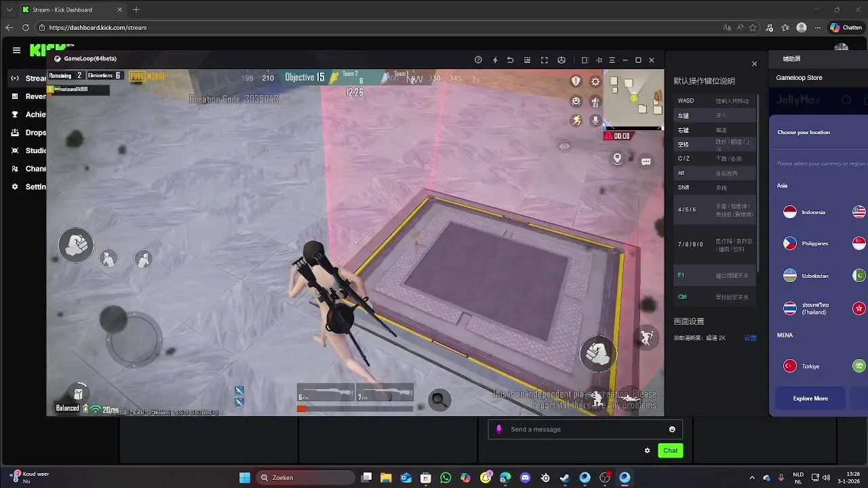Click the back arrow icon in GameLoop titlebar
Image resolution: width=868 pixels, height=488 pixels.
coord(511,60)
